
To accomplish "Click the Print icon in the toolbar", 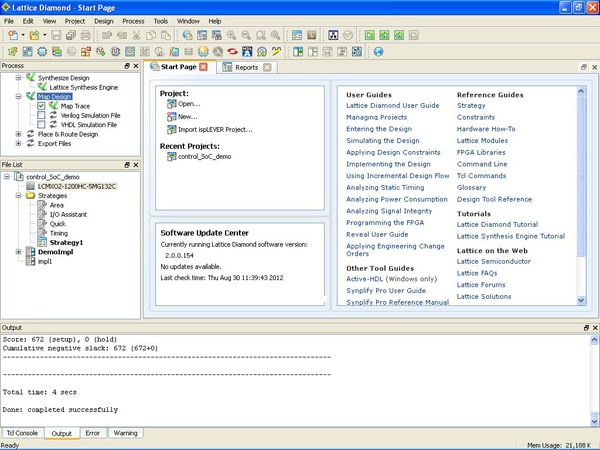I will coord(84,35).
